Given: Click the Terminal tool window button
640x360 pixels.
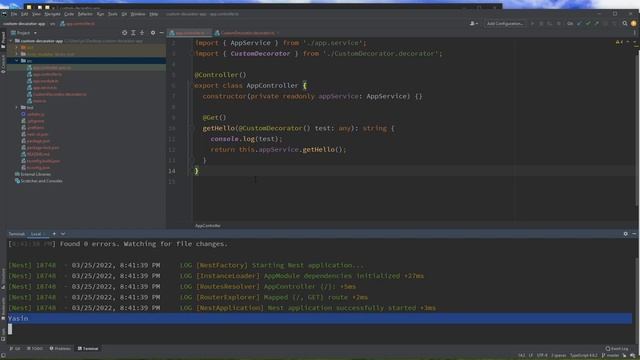Looking at the screenshot, I should point(88,349).
